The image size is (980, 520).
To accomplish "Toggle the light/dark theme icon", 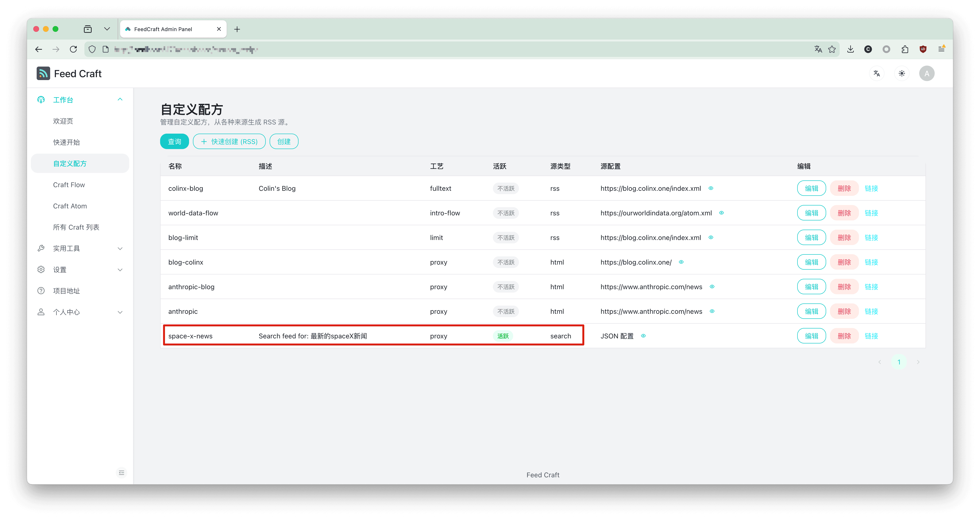I will [x=902, y=73].
